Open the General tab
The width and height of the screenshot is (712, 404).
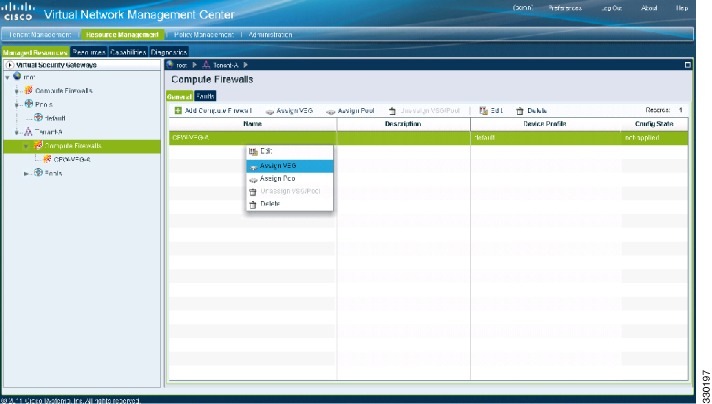[x=179, y=96]
